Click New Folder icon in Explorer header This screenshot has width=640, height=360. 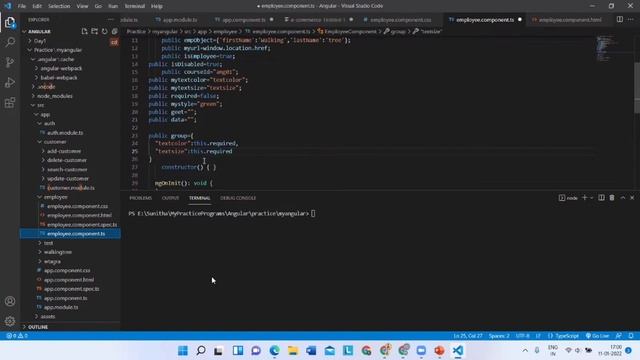coord(94,31)
